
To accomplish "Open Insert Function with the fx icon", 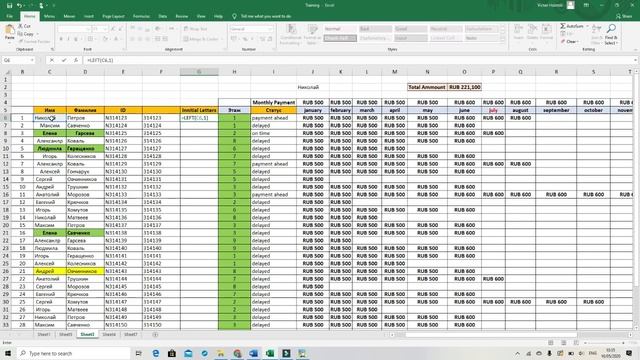I will click(76, 60).
